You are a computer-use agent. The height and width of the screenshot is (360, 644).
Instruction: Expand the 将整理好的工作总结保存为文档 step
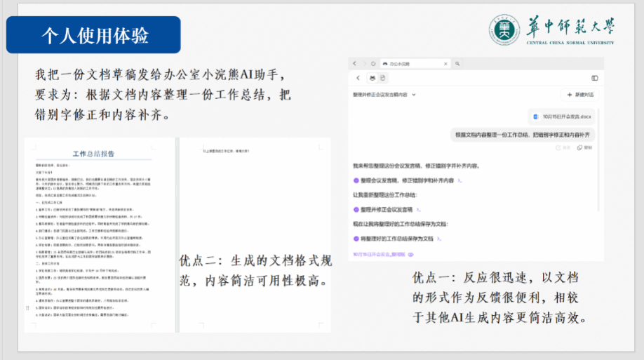(440, 238)
